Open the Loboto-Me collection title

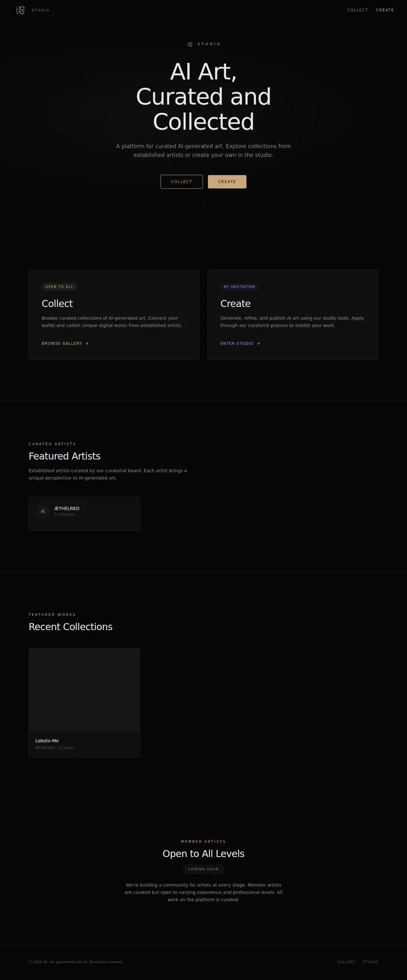click(x=47, y=741)
